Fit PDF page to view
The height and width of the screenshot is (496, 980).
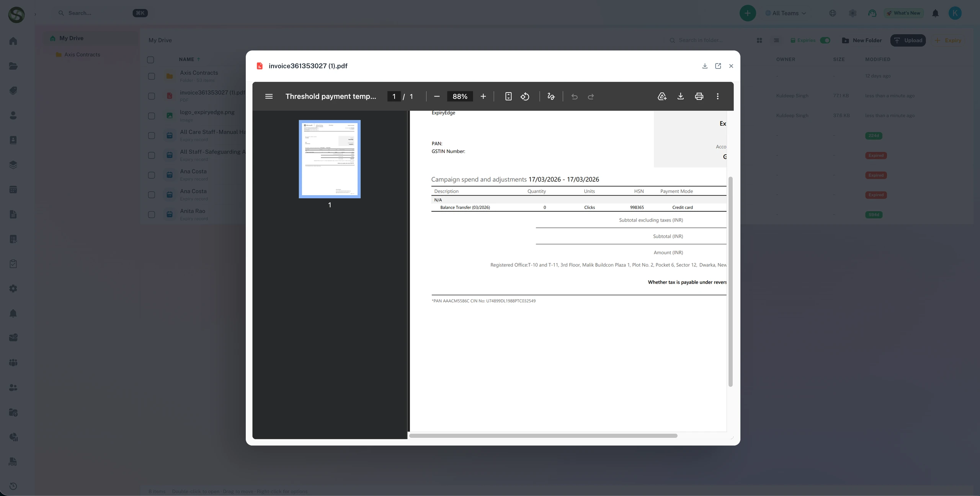(x=508, y=96)
